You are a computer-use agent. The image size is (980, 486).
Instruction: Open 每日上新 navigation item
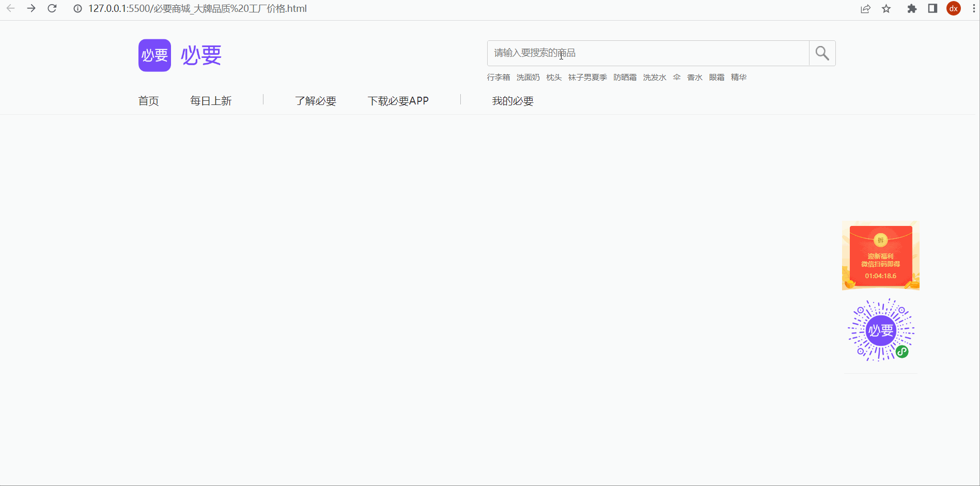(x=211, y=101)
